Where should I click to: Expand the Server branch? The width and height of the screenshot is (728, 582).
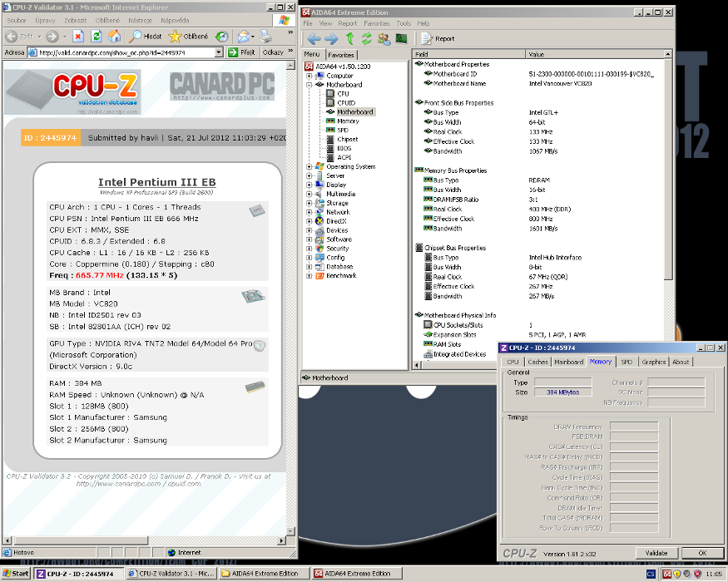point(310,176)
